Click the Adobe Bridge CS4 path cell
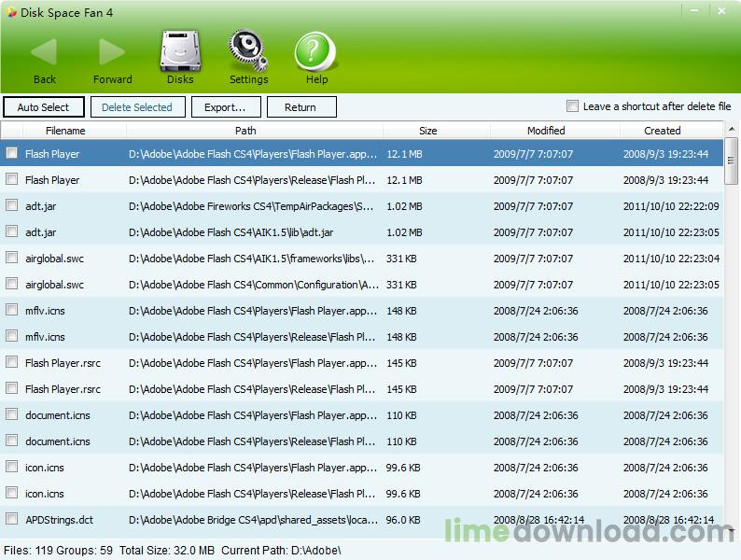Image resolution: width=741 pixels, height=560 pixels. click(253, 520)
